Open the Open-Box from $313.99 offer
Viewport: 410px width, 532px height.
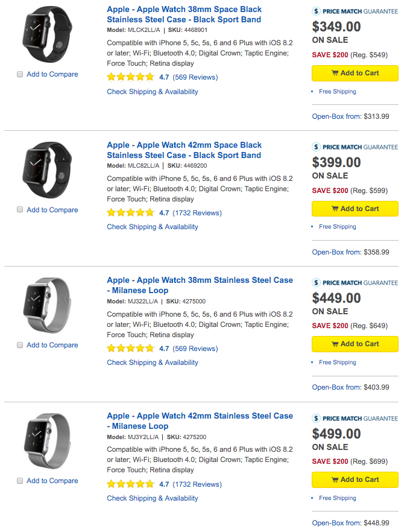350,116
